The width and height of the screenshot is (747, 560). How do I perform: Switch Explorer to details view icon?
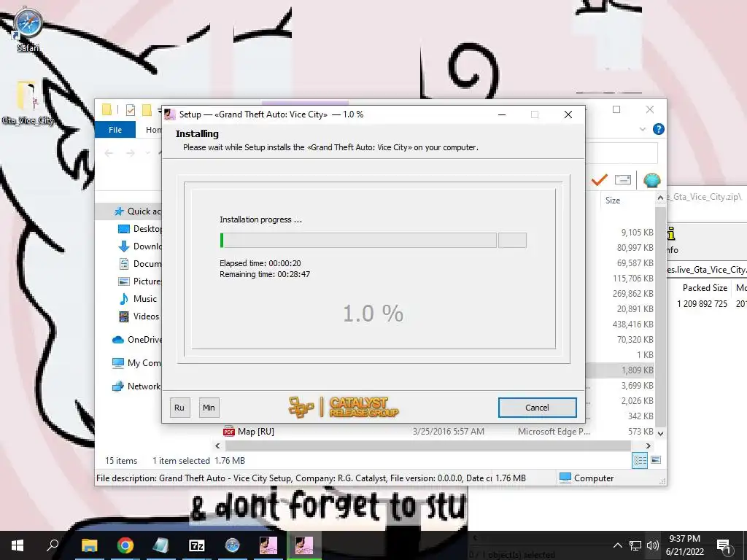pyautogui.click(x=640, y=460)
